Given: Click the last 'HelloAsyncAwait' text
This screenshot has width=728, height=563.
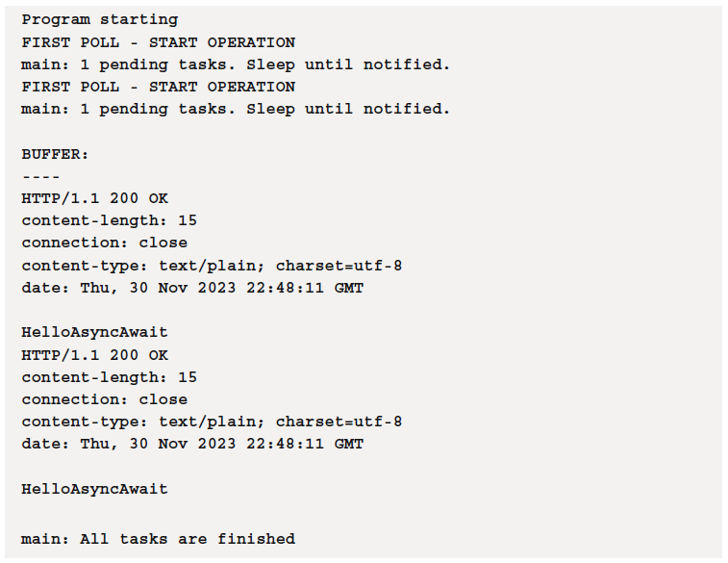Looking at the screenshot, I should pos(94,489).
